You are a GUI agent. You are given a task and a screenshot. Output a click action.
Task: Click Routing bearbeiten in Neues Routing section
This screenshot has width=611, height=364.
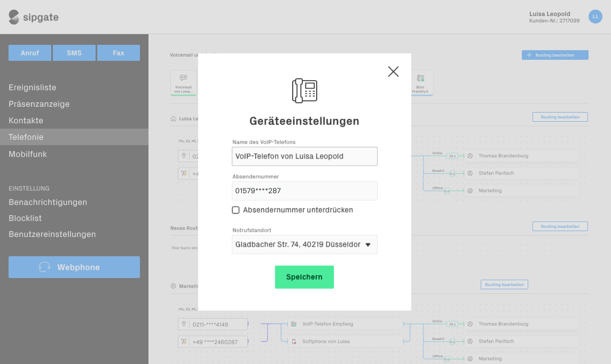click(560, 226)
